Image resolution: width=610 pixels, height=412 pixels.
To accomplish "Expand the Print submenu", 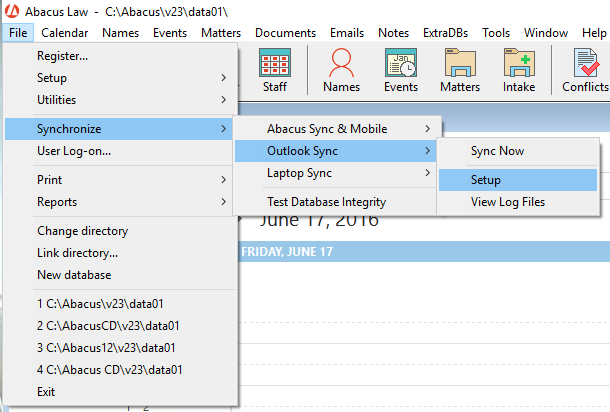I will tap(118, 180).
